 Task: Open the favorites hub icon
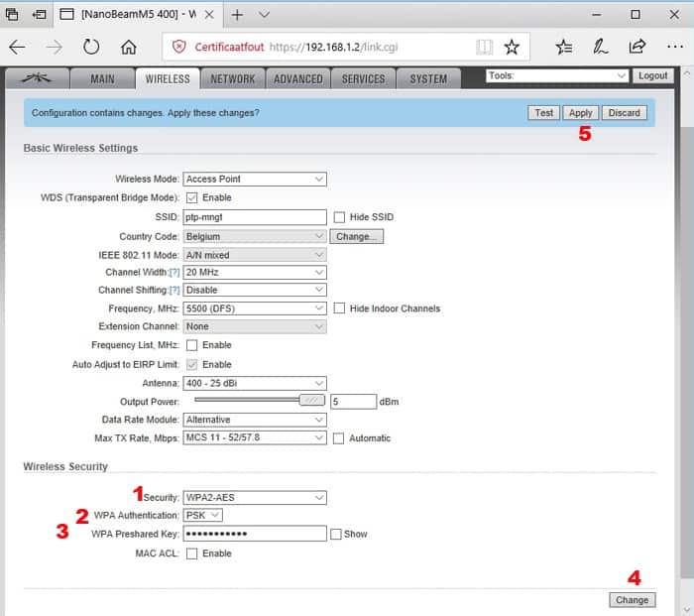click(x=564, y=47)
